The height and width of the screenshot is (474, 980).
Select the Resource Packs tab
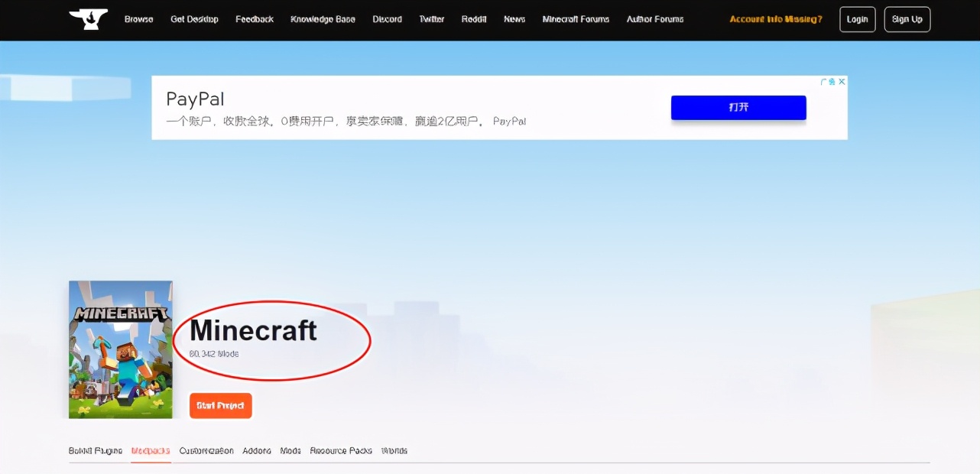[x=341, y=451]
